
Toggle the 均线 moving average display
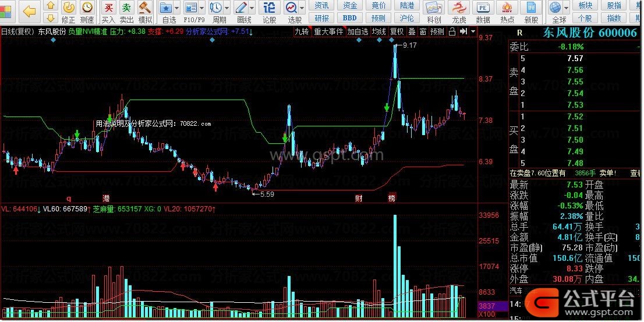pos(378,31)
